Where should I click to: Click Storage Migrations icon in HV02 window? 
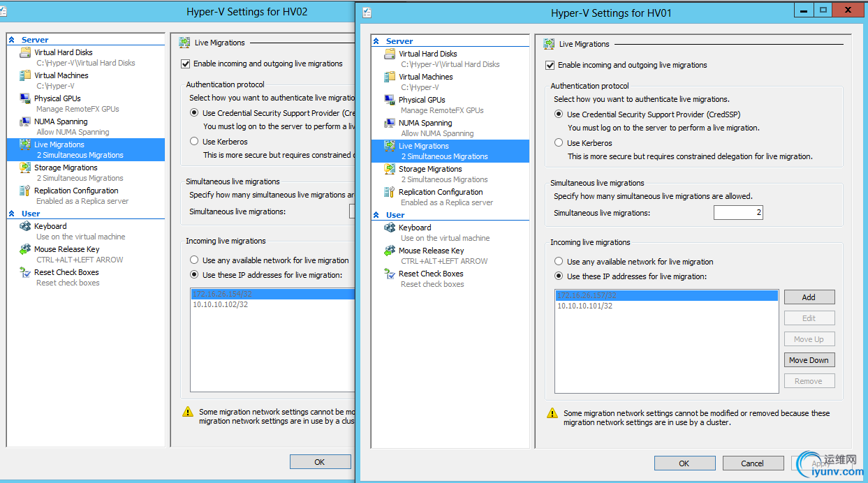[x=25, y=168]
